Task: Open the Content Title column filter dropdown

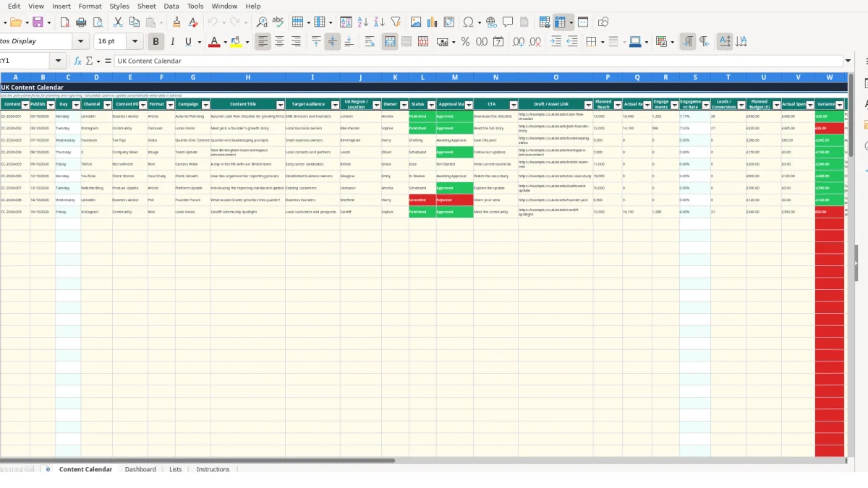Action: [x=280, y=105]
